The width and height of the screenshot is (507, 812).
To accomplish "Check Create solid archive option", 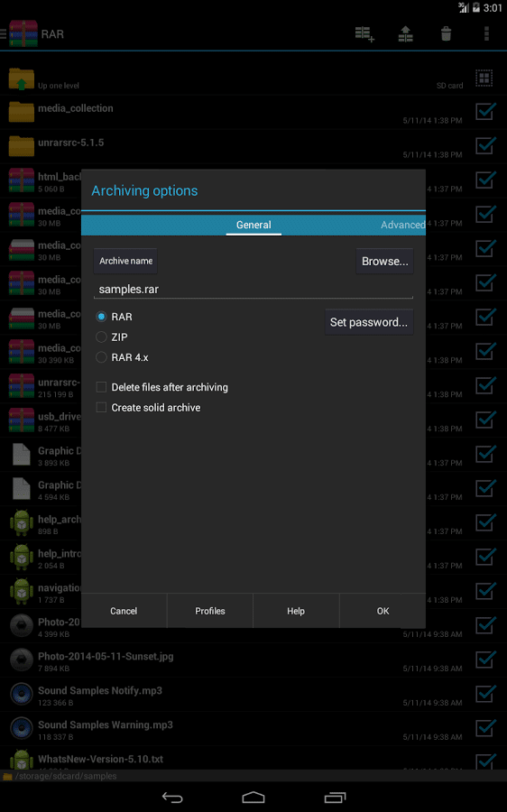I will tap(102, 408).
